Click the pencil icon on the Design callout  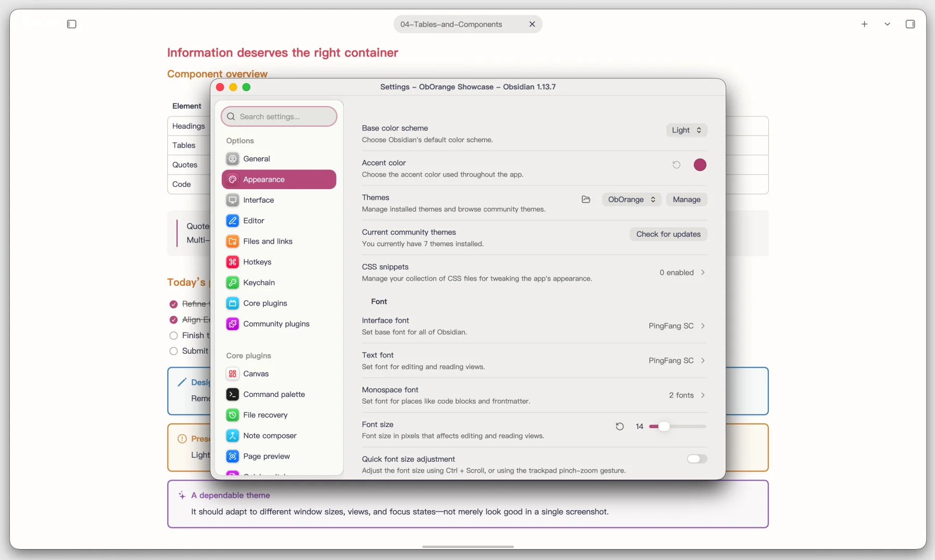point(182,382)
